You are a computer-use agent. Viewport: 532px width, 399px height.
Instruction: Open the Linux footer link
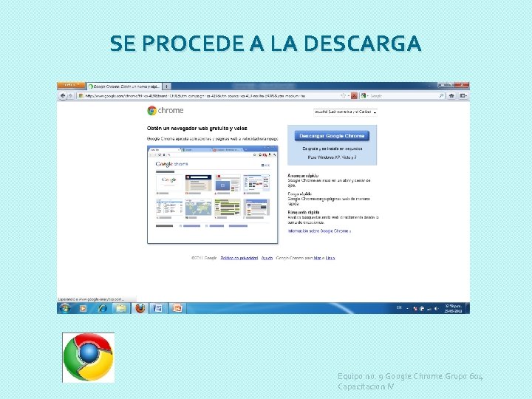pyautogui.click(x=330, y=258)
